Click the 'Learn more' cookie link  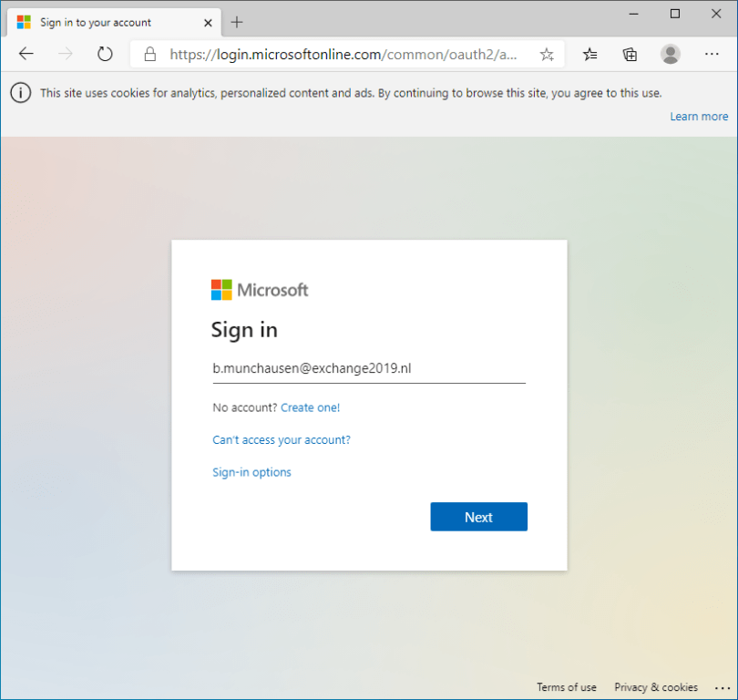[699, 117]
